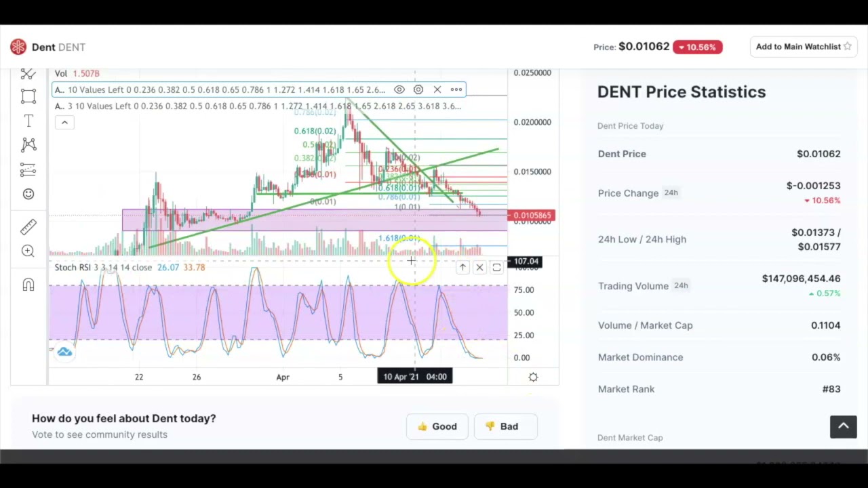Viewport: 868px width, 488px height.
Task: Toggle the magnet snap mode
Action: (x=28, y=285)
